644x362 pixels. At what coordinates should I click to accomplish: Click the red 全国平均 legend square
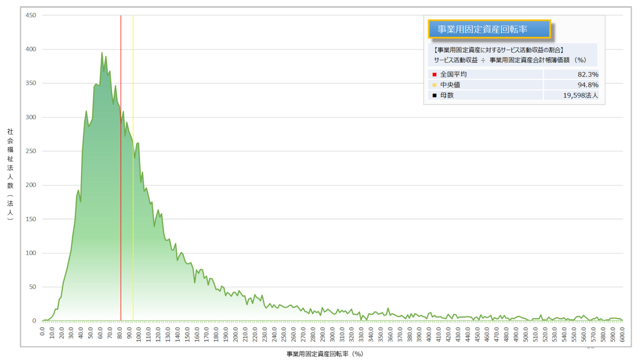pyautogui.click(x=434, y=74)
